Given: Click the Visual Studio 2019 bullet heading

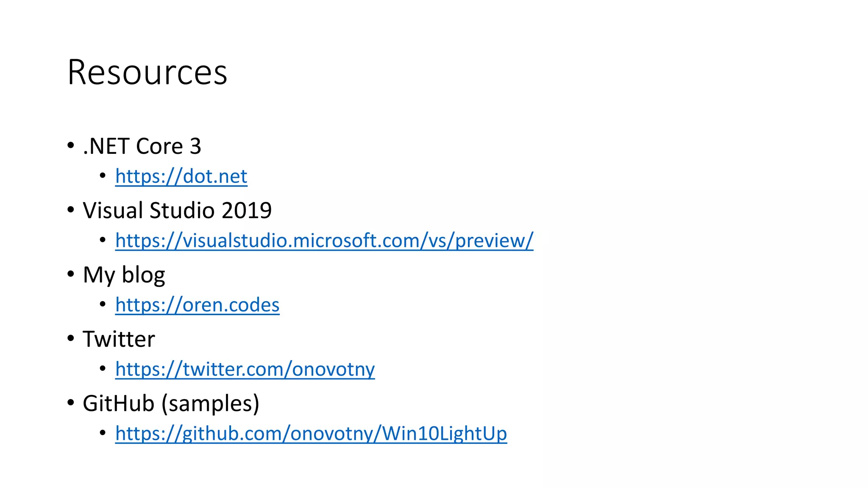Looking at the screenshot, I should (177, 211).
